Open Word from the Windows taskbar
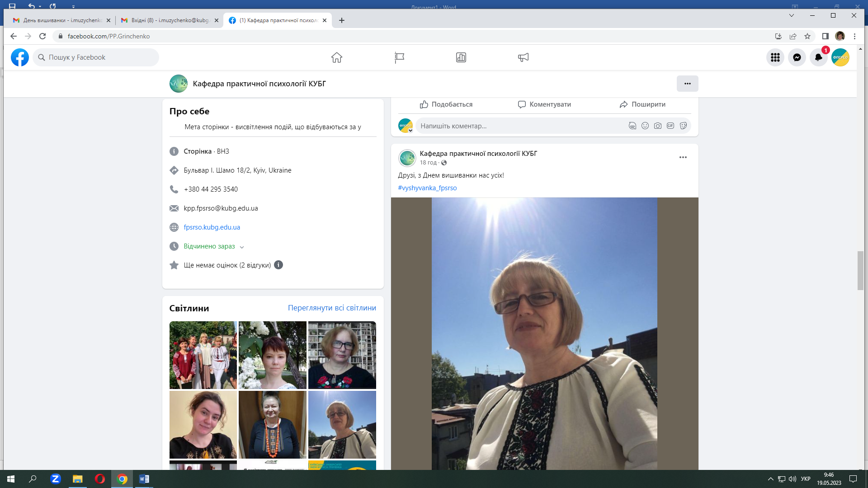 [144, 479]
